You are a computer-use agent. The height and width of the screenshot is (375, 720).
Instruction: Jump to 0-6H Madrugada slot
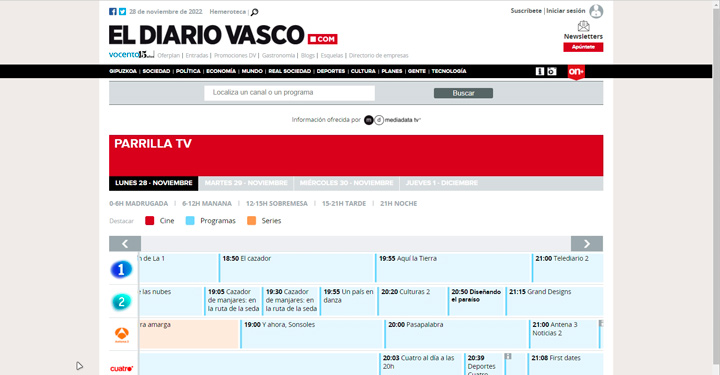click(x=139, y=203)
